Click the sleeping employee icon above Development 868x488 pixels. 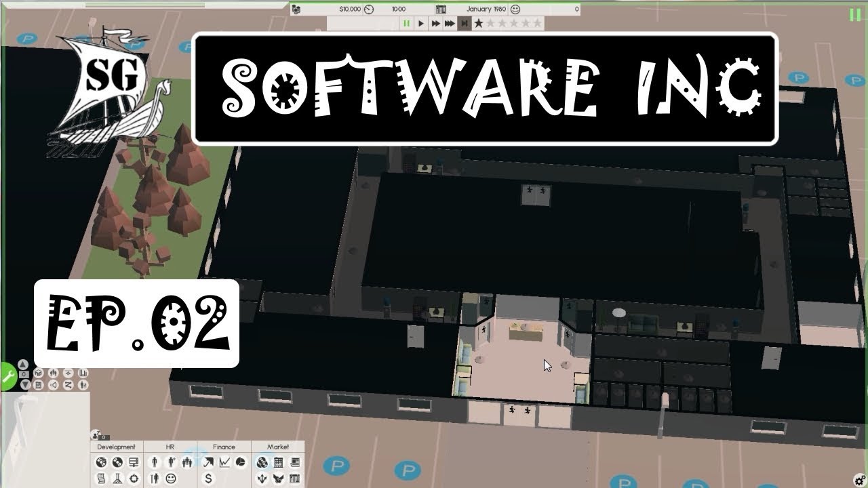pos(95,435)
